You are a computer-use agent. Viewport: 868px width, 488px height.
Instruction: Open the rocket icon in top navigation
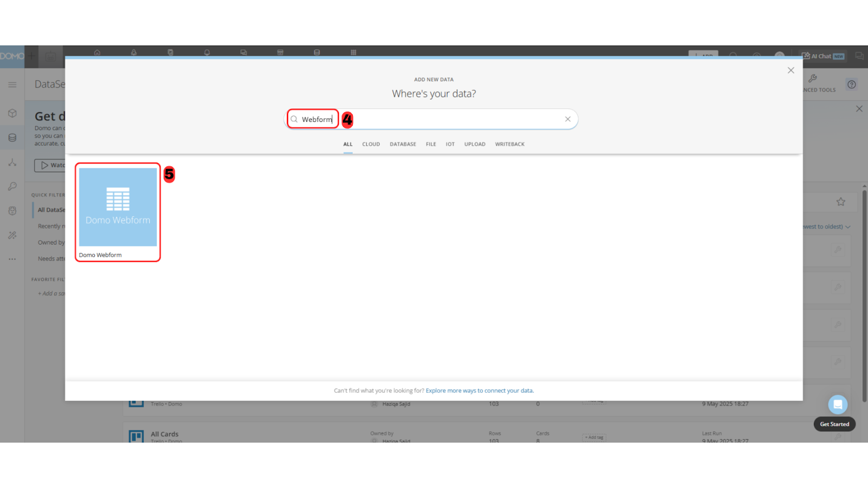[133, 53]
